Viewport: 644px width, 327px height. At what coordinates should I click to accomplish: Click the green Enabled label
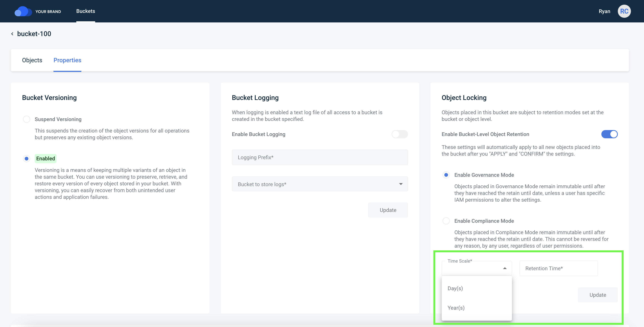tap(45, 159)
